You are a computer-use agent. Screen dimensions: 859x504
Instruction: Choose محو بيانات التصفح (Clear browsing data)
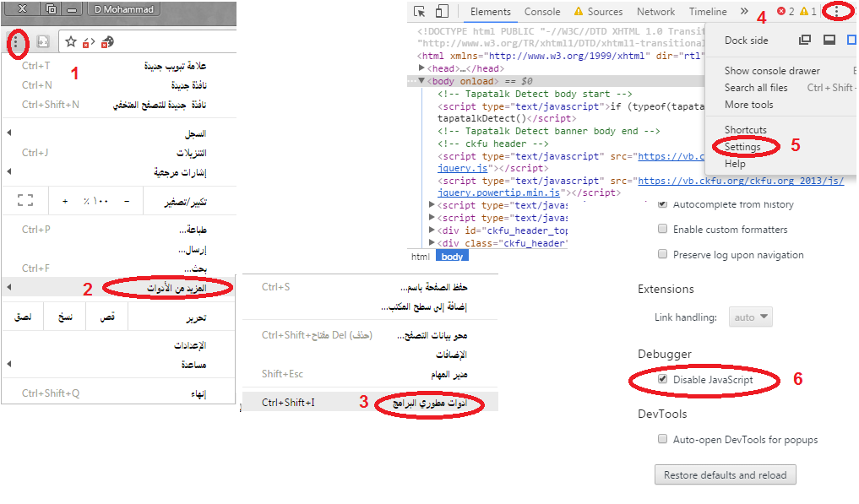tap(370, 334)
